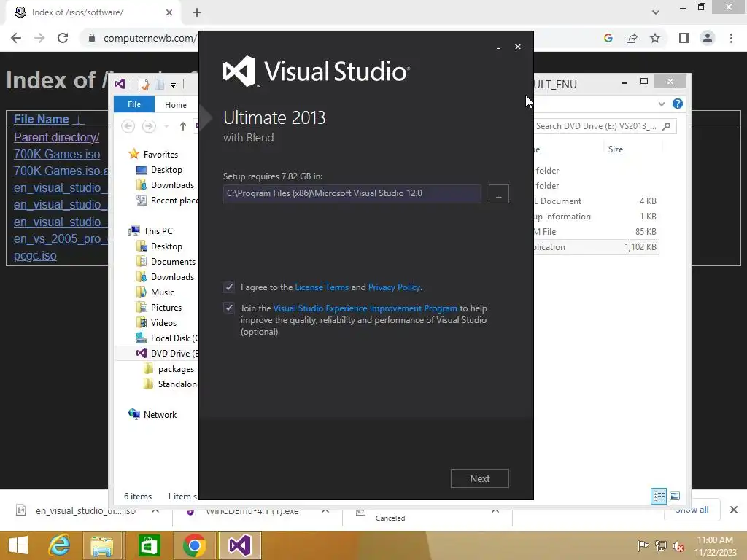The width and height of the screenshot is (747, 560).
Task: Open Windows Store from taskbar
Action: [149, 545]
